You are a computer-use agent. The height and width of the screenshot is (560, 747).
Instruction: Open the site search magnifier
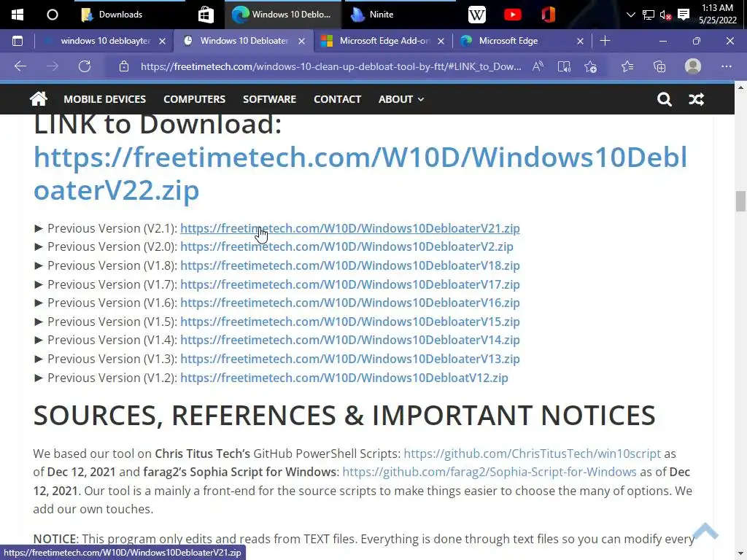point(664,99)
